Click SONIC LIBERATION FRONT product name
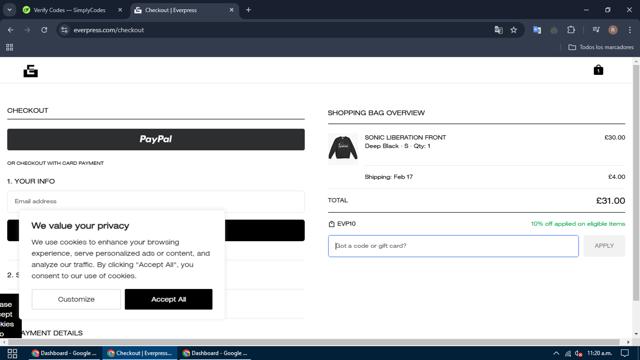Screen dimensions: 640x360 pyautogui.click(x=405, y=138)
